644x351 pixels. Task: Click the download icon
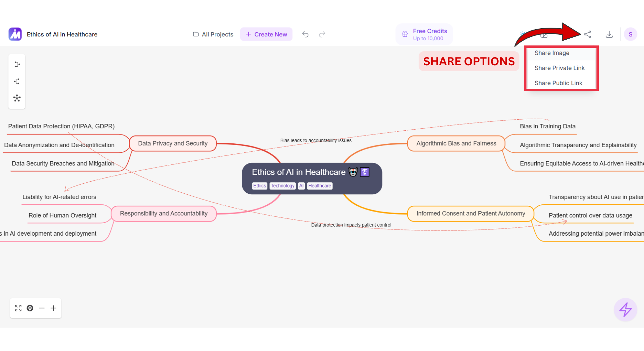(x=609, y=34)
